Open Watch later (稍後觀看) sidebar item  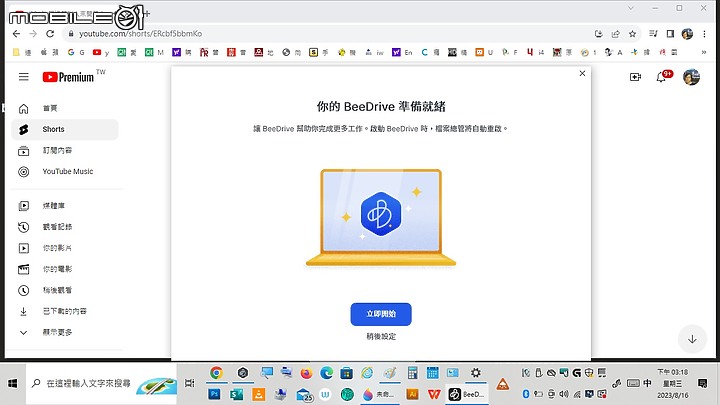(65, 290)
